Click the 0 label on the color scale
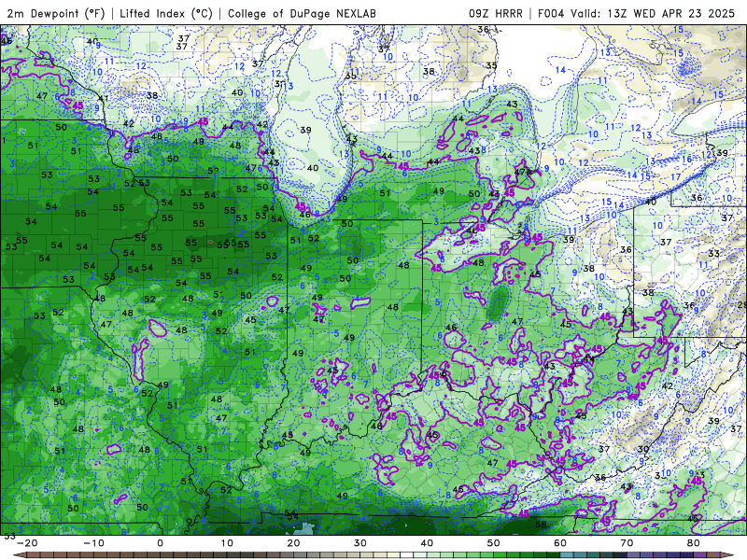Image resolution: width=747 pixels, height=560 pixels. 160,543
